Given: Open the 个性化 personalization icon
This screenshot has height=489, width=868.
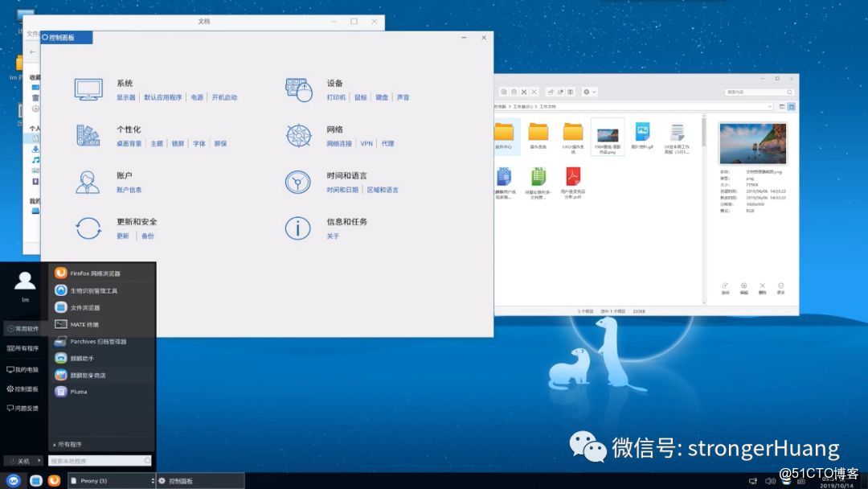Looking at the screenshot, I should 88,136.
